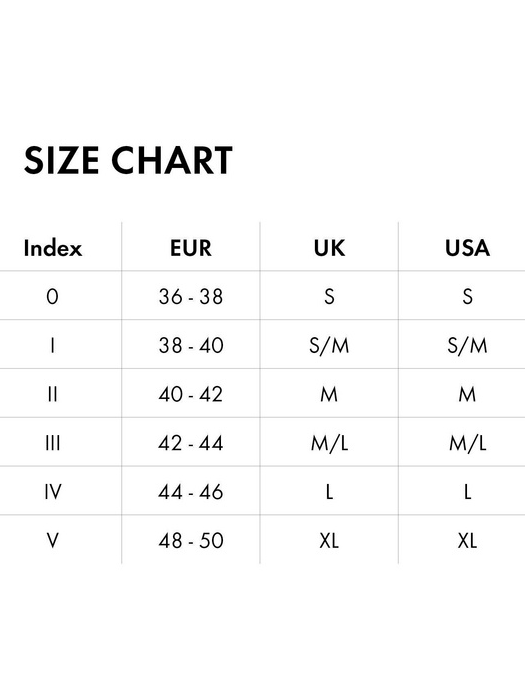Select the Index column header
The width and height of the screenshot is (525, 685).
click(x=53, y=248)
